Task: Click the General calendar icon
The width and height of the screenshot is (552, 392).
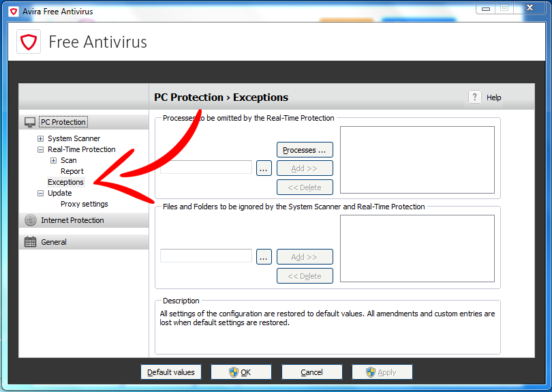Action: tap(30, 242)
